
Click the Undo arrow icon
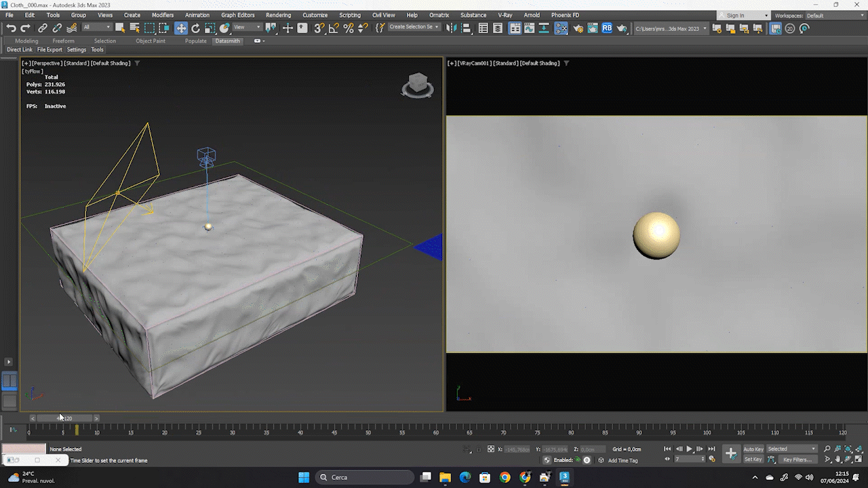point(11,28)
